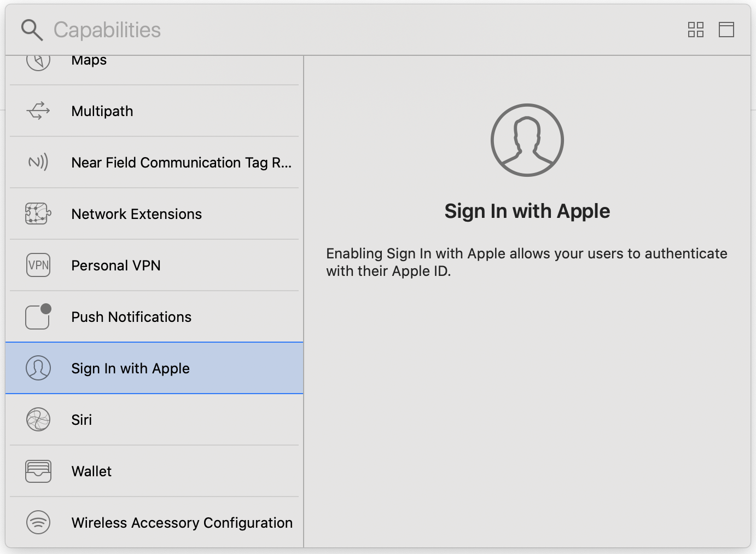Viewport: 756px width, 554px height.
Task: Select the Wallet capability
Action: coord(154,471)
